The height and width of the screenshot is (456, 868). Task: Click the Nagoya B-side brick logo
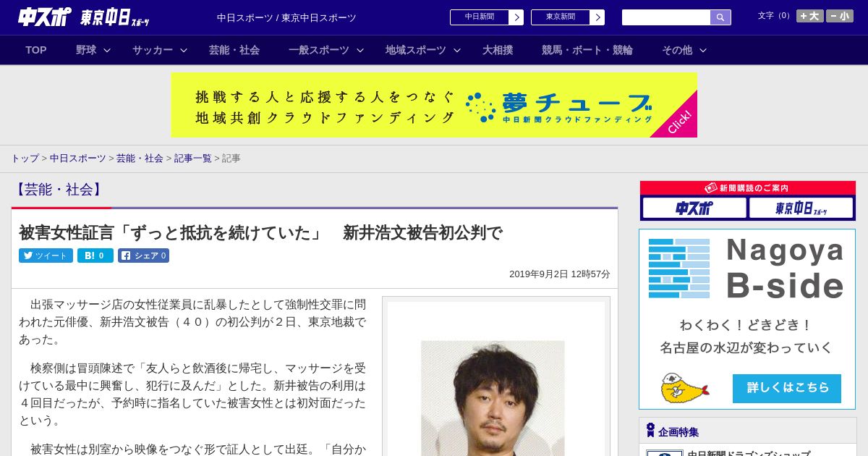(679, 269)
